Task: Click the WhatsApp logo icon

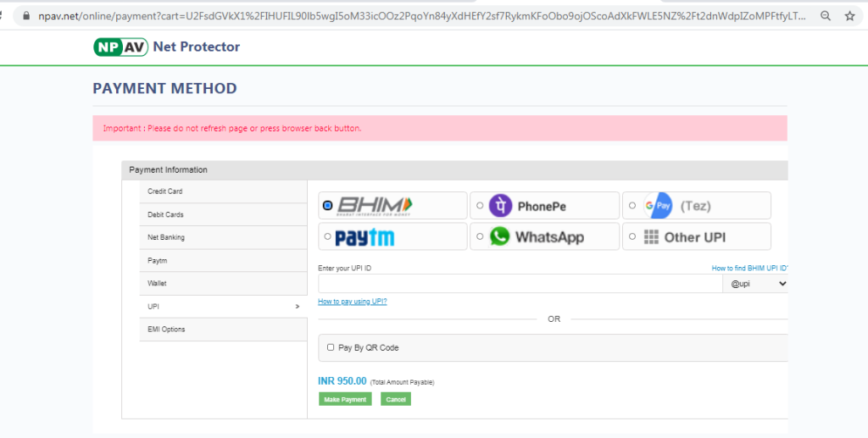Action: [500, 236]
